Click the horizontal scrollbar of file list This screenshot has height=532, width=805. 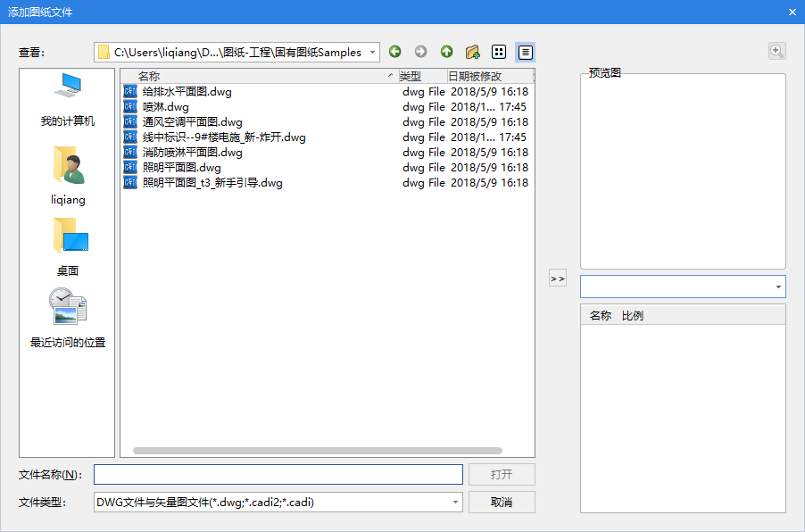coord(318,451)
